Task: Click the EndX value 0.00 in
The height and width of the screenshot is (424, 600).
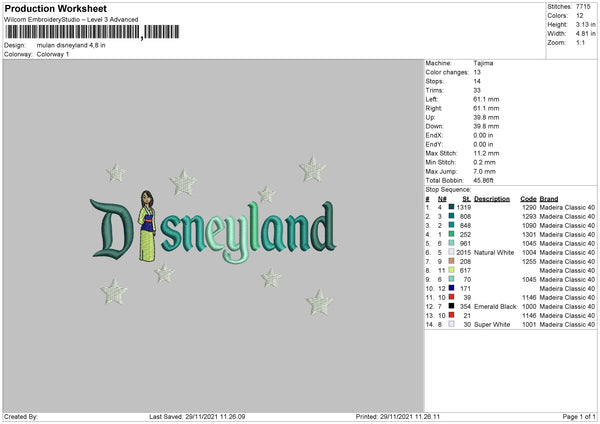Action: tap(483, 135)
